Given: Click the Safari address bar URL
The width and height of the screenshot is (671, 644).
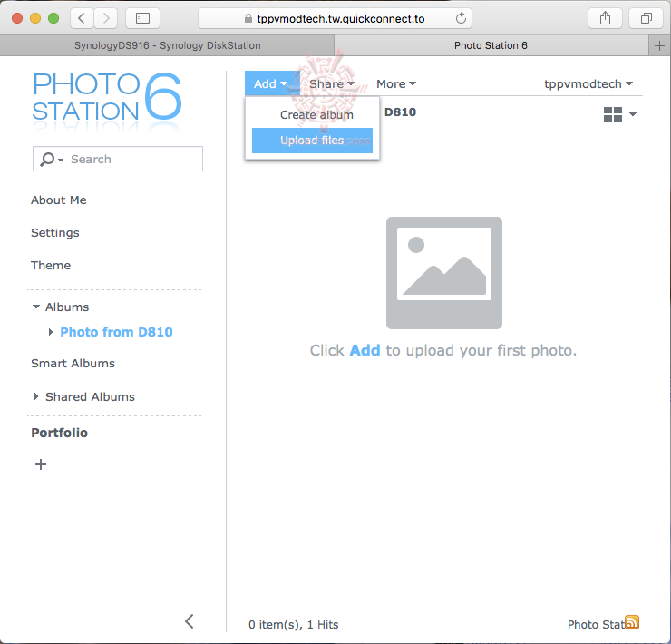Looking at the screenshot, I should tap(341, 19).
